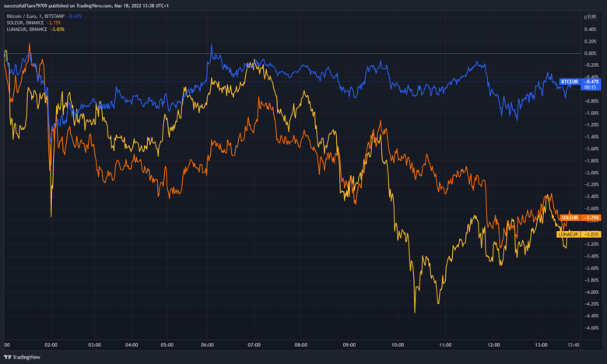Image resolution: width=607 pixels, height=364 pixels.
Task: Click the -2.75% value on the price axis
Action: 591,218
